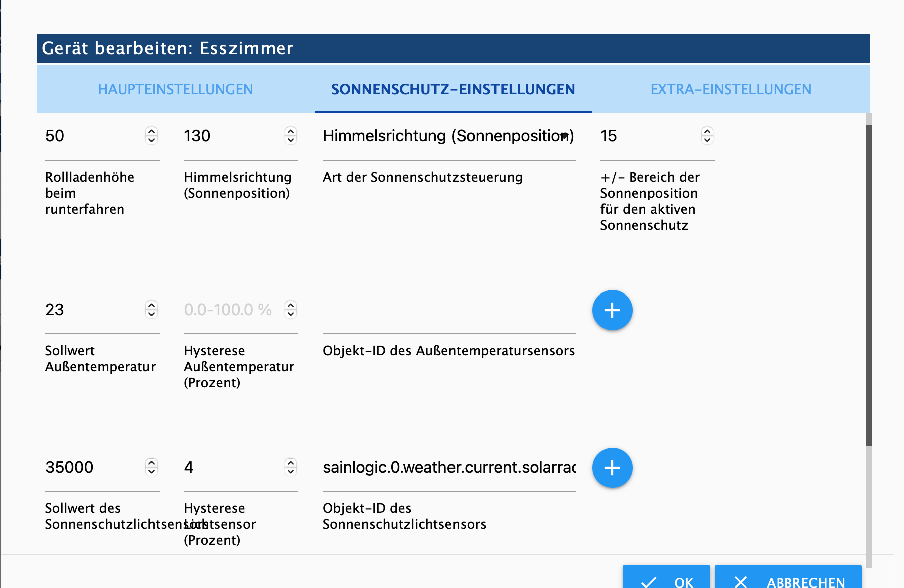Click the 'Sollwert Außentemperatur' label

[x=100, y=359]
